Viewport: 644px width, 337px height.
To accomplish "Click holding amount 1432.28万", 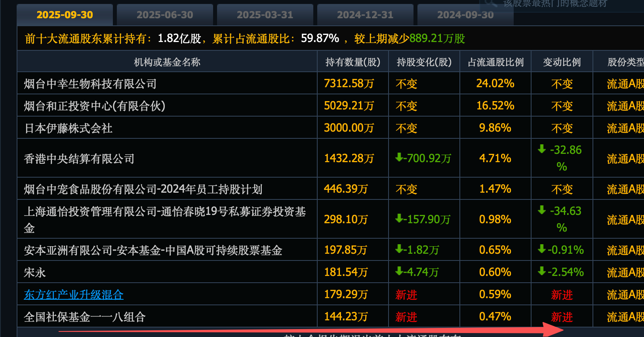I will click(349, 158).
